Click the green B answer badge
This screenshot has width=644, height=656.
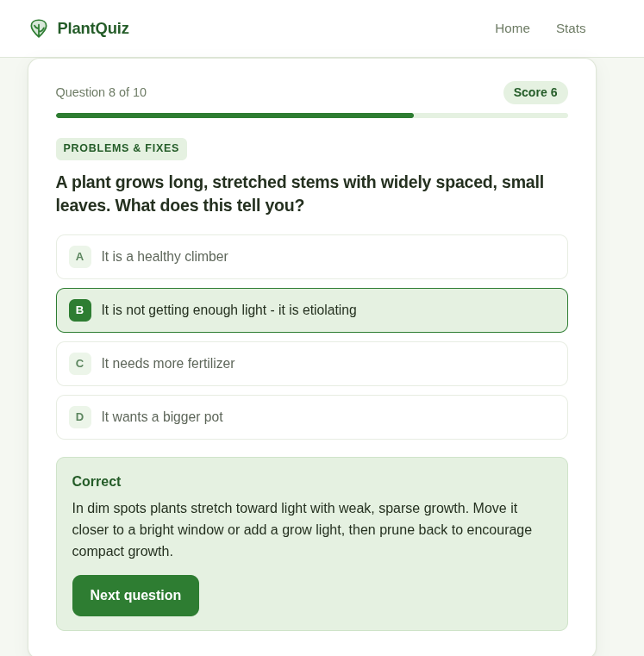80,310
